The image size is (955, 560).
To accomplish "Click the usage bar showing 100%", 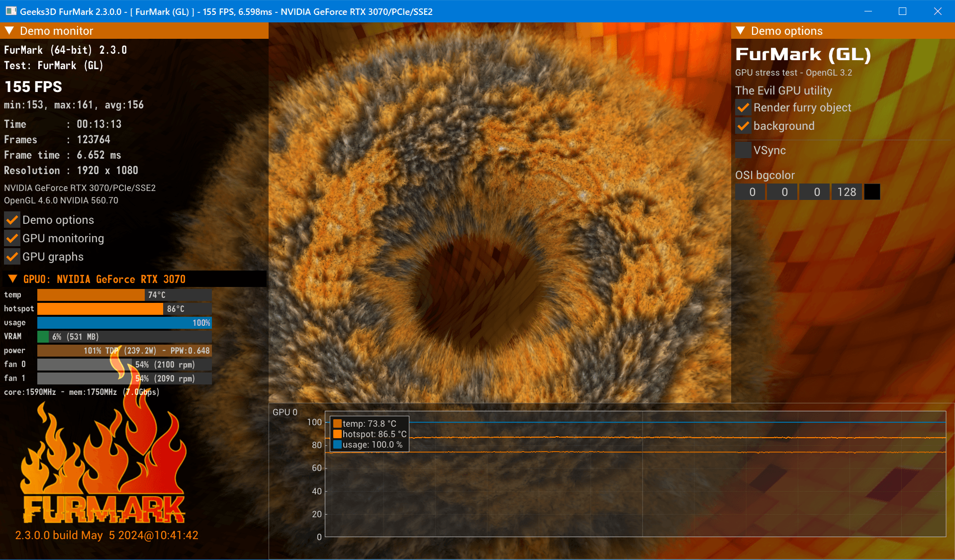I will click(x=124, y=323).
